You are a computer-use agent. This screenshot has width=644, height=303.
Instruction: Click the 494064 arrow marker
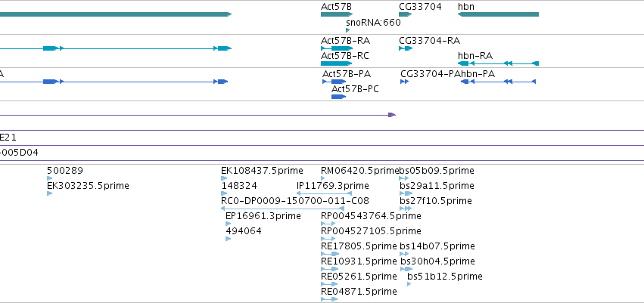click(x=229, y=239)
